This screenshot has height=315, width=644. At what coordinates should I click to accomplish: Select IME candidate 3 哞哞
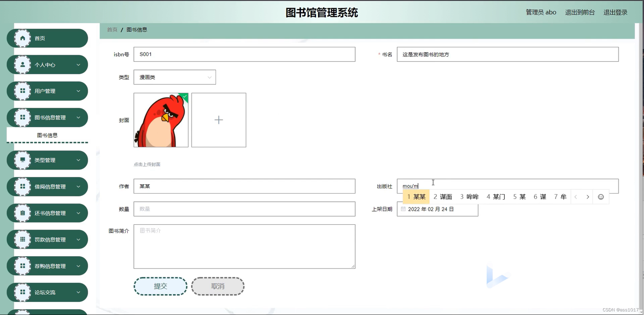click(469, 197)
